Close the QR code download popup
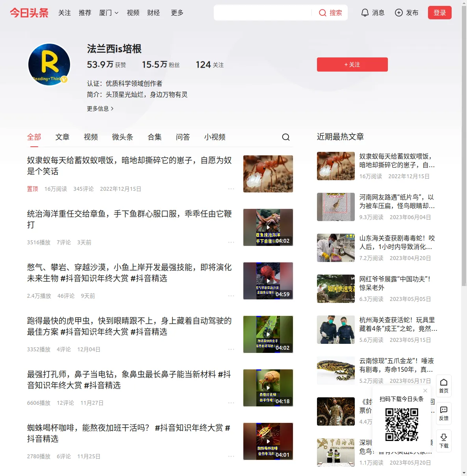Screen dimensions: 467x476 pos(425,391)
